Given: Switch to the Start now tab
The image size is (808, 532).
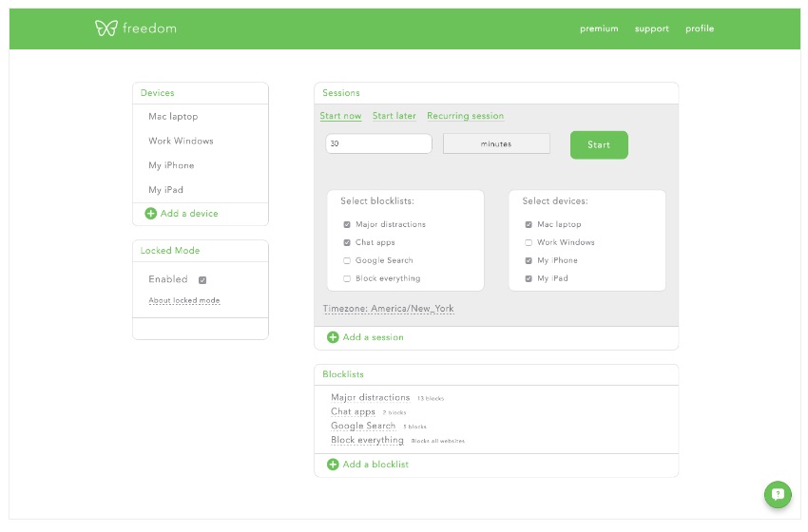Looking at the screenshot, I should point(340,116).
